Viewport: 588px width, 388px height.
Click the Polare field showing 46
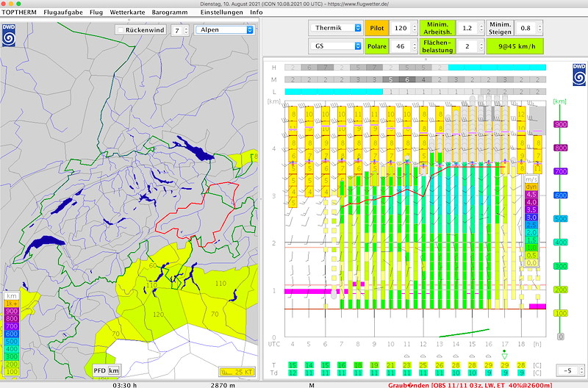401,46
